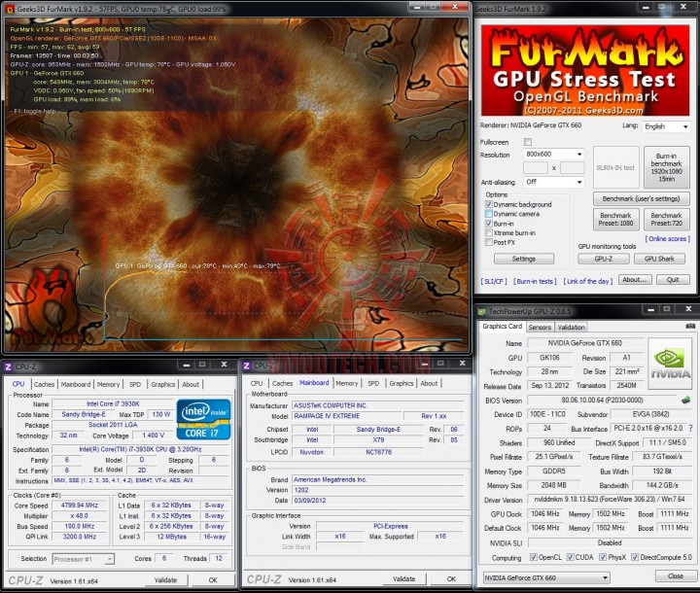Screen dimensions: 700x593
Task: Enable Xtreme burn-in option
Action: (x=489, y=232)
